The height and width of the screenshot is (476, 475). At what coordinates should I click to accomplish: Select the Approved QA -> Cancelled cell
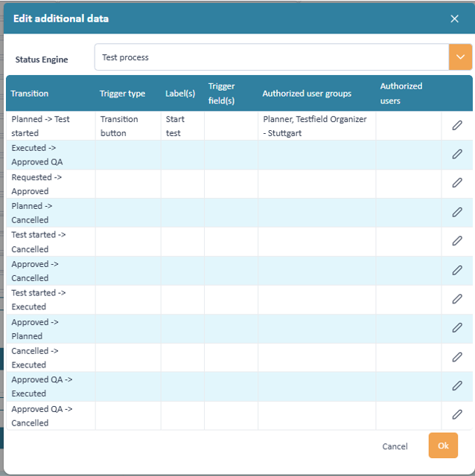51,416
